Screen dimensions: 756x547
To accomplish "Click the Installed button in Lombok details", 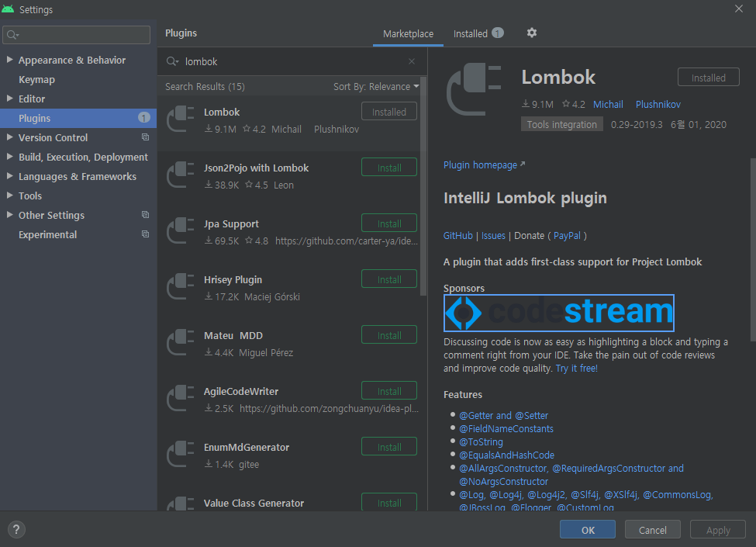I will click(x=708, y=77).
